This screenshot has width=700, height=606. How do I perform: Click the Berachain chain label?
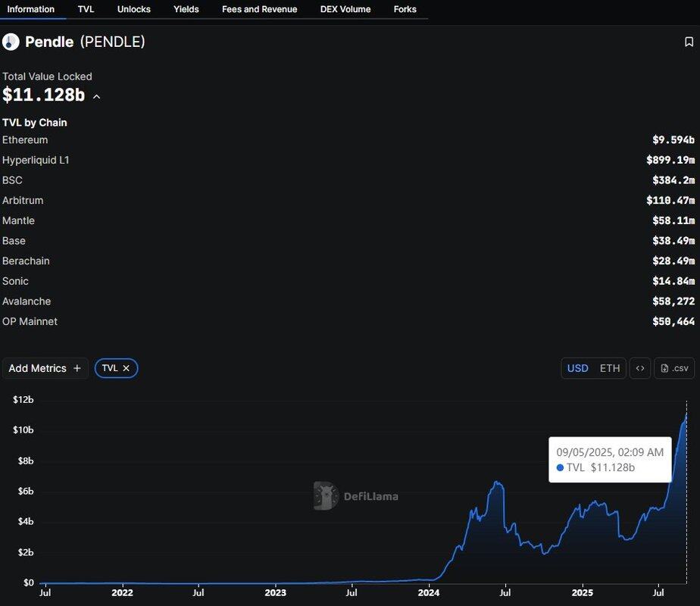coord(26,261)
